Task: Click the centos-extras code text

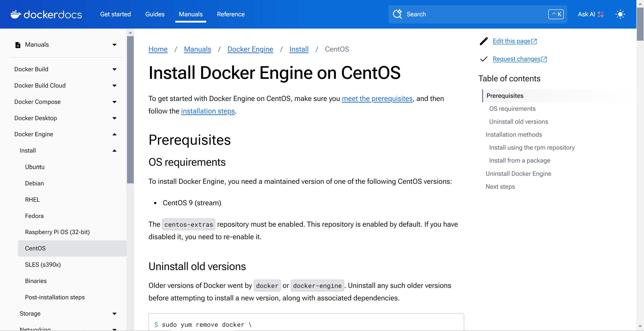Action: pos(189,225)
